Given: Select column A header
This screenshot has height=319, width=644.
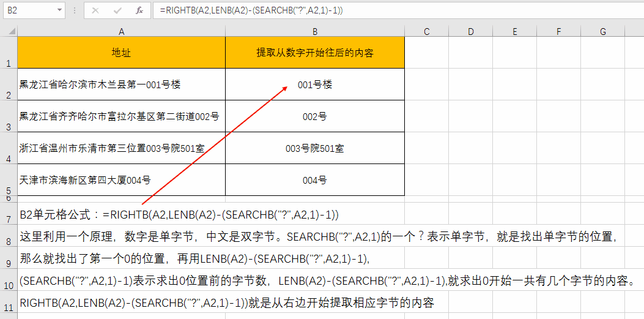Looking at the screenshot, I should tap(121, 31).
